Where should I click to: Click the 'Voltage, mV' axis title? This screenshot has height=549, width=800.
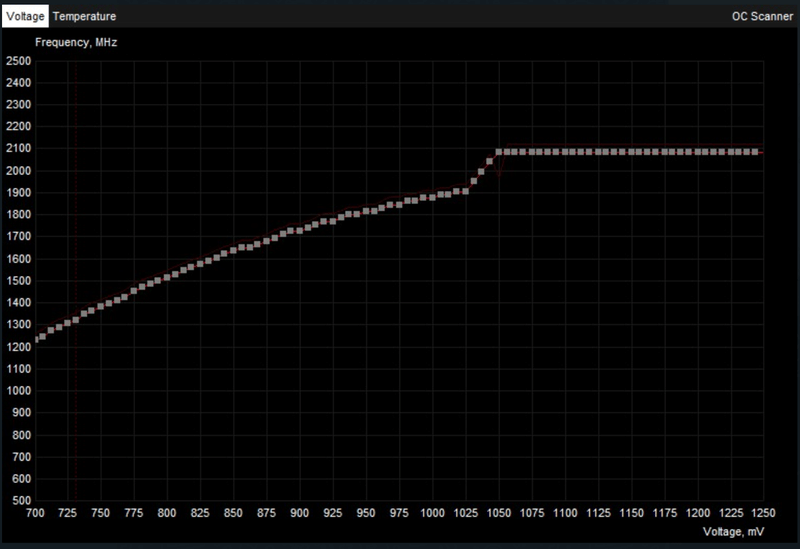pos(733,532)
